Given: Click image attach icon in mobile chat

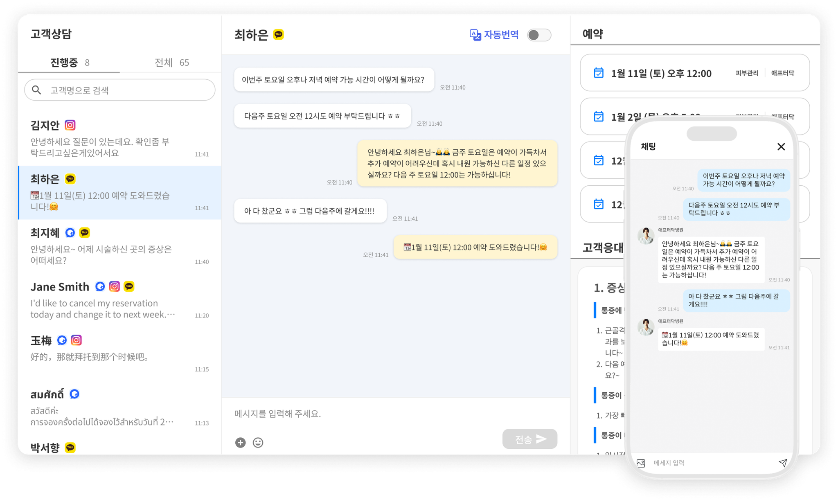Looking at the screenshot, I should coord(641,463).
